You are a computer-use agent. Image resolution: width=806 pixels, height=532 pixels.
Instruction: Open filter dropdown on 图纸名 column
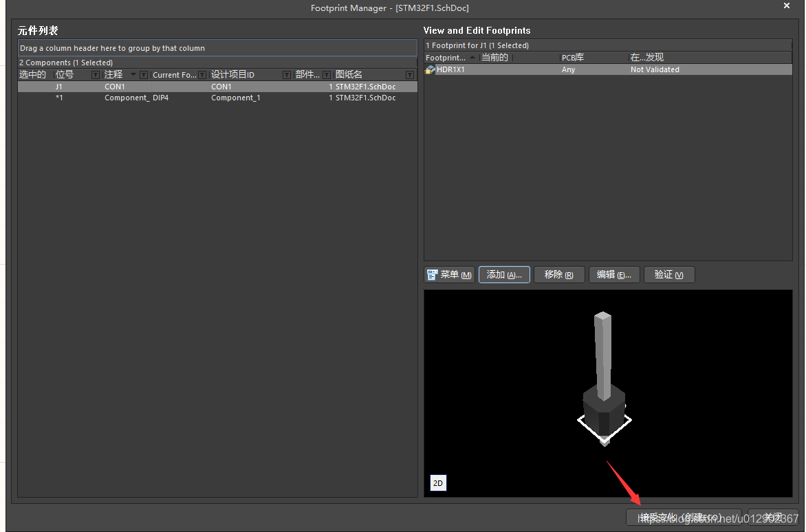[x=410, y=75]
